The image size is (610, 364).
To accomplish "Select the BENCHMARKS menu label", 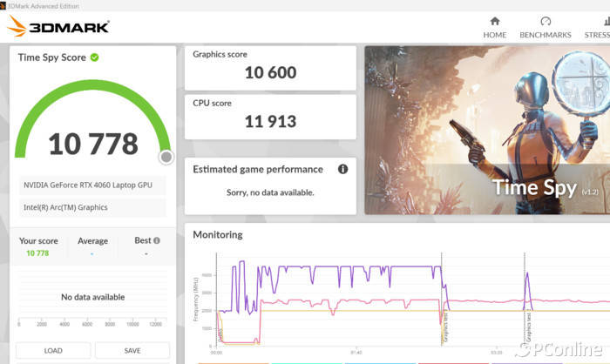I will (x=546, y=35).
